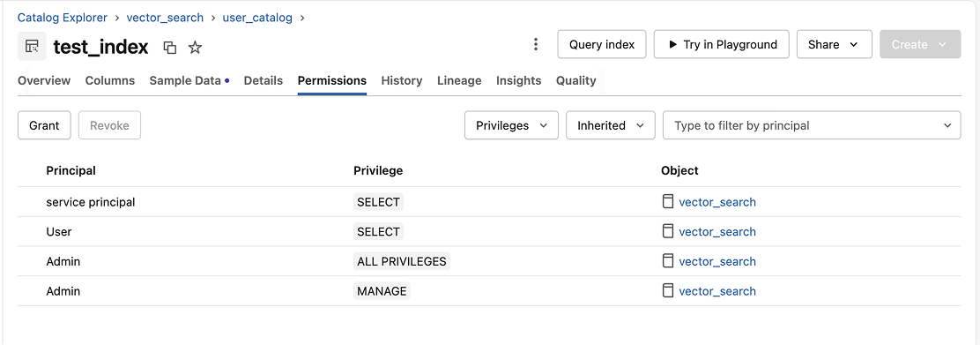Open the Details tab
This screenshot has height=345, width=980.
[x=264, y=81]
